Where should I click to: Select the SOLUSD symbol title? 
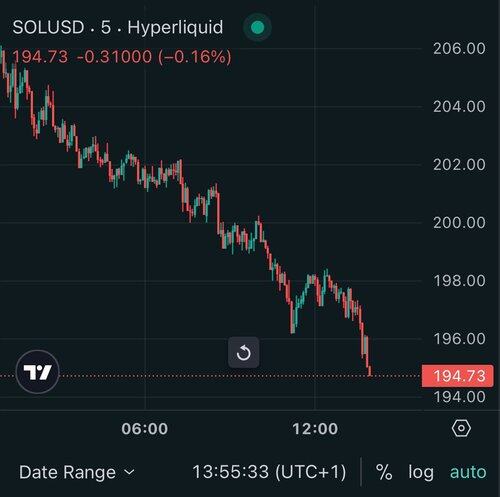pyautogui.click(x=48, y=27)
